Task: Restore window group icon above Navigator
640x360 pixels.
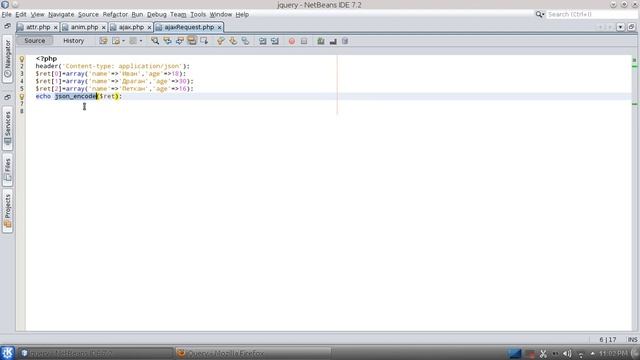Action: (7, 26)
